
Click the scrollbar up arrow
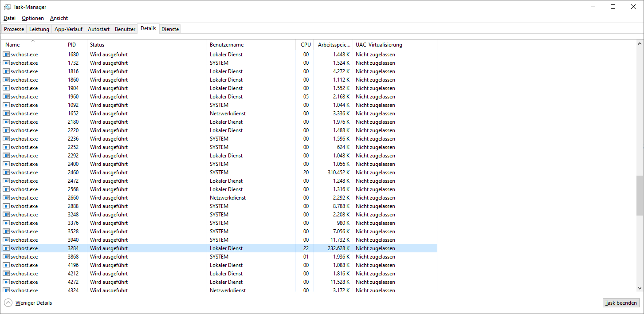tap(640, 44)
